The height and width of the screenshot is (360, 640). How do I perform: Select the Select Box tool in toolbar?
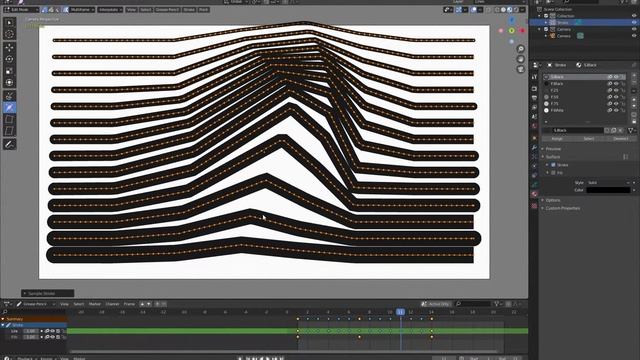(9, 22)
